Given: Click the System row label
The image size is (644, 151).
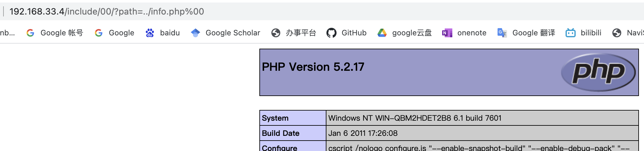Looking at the screenshot, I should [275, 118].
